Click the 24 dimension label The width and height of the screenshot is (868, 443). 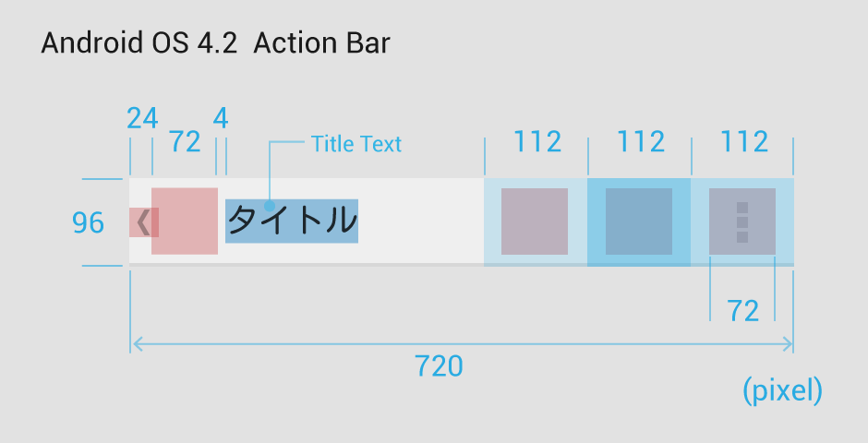[x=142, y=118]
